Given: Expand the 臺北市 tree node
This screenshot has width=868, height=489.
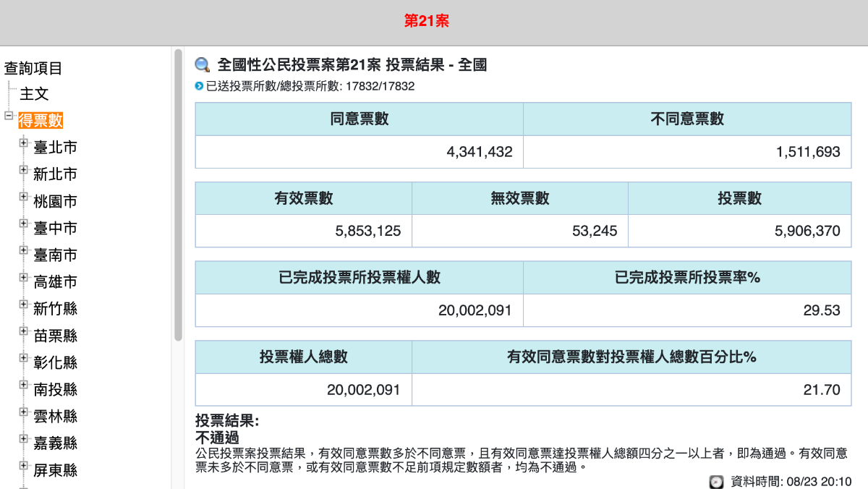Looking at the screenshot, I should (24, 143).
